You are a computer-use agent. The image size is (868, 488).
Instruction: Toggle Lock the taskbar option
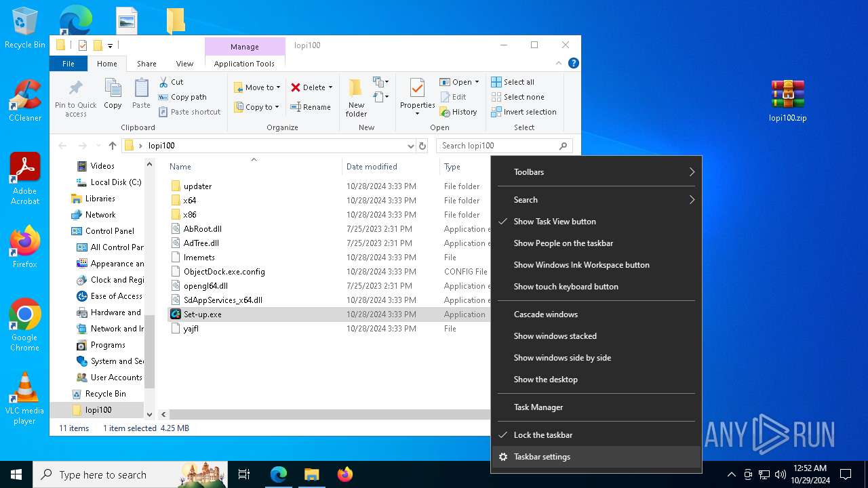(597, 435)
